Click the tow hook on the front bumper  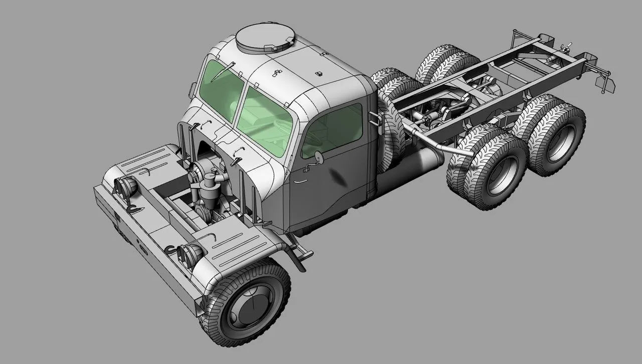pos(170,249)
